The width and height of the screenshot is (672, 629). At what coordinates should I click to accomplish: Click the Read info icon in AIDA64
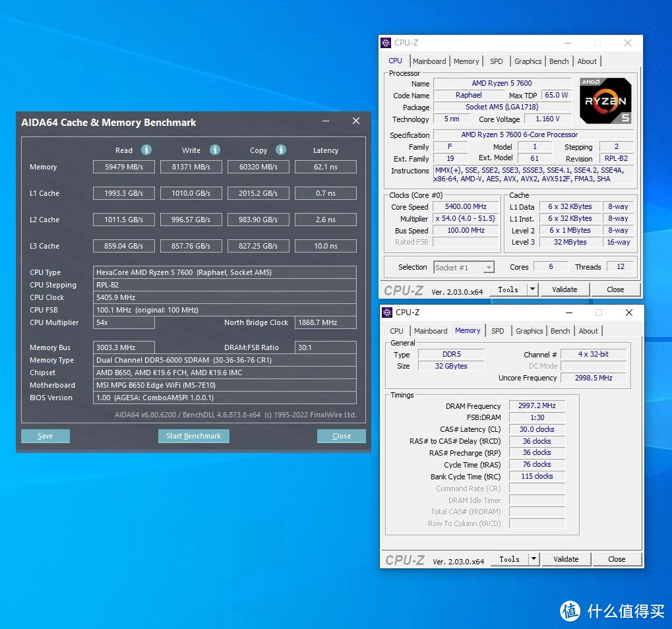point(146,150)
